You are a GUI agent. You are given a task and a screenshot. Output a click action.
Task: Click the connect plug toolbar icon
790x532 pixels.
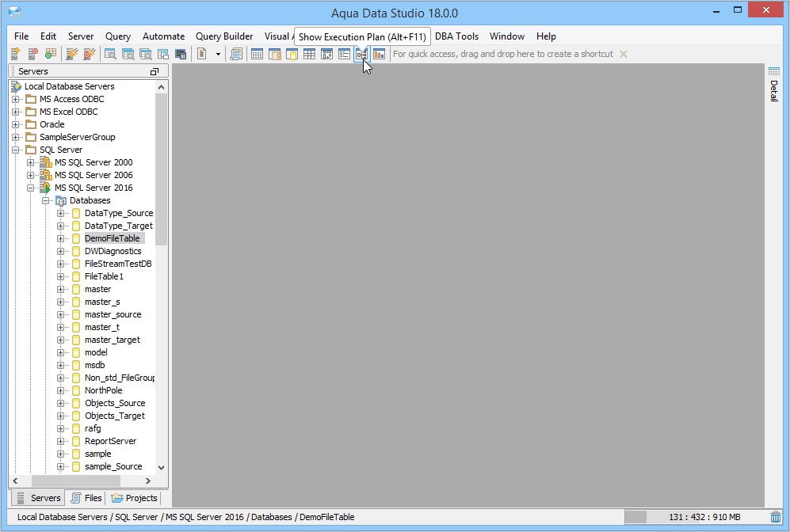click(x=72, y=54)
